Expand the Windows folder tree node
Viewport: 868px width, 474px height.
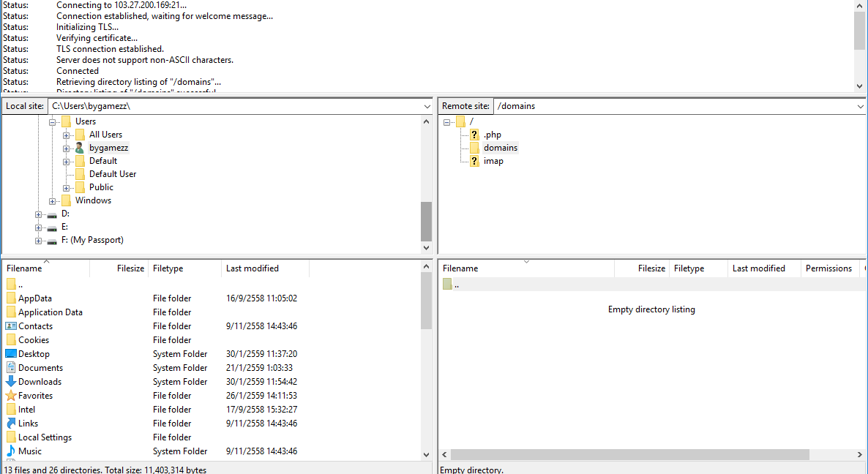click(53, 201)
